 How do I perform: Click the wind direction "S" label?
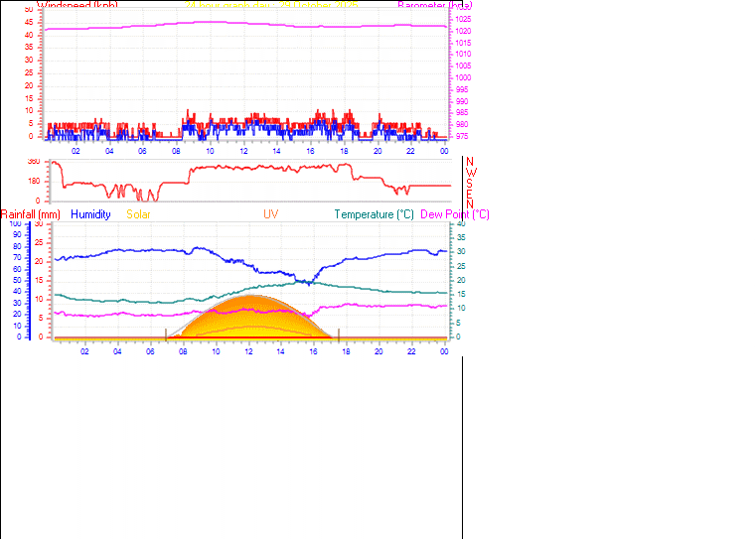pos(469,183)
